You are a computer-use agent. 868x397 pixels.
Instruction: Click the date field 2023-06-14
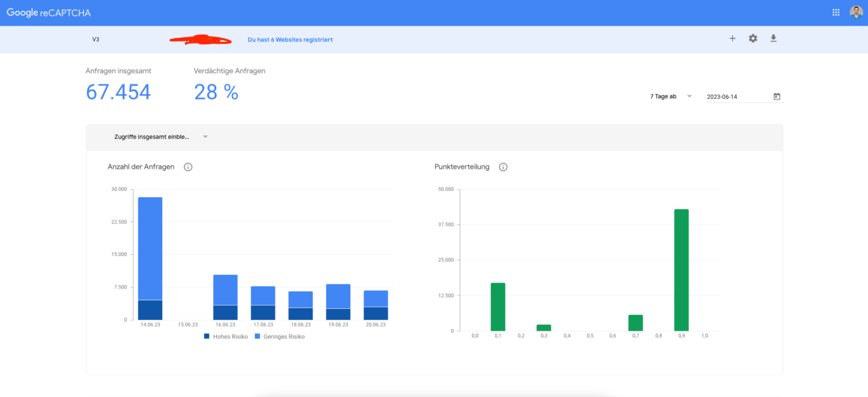coord(736,97)
